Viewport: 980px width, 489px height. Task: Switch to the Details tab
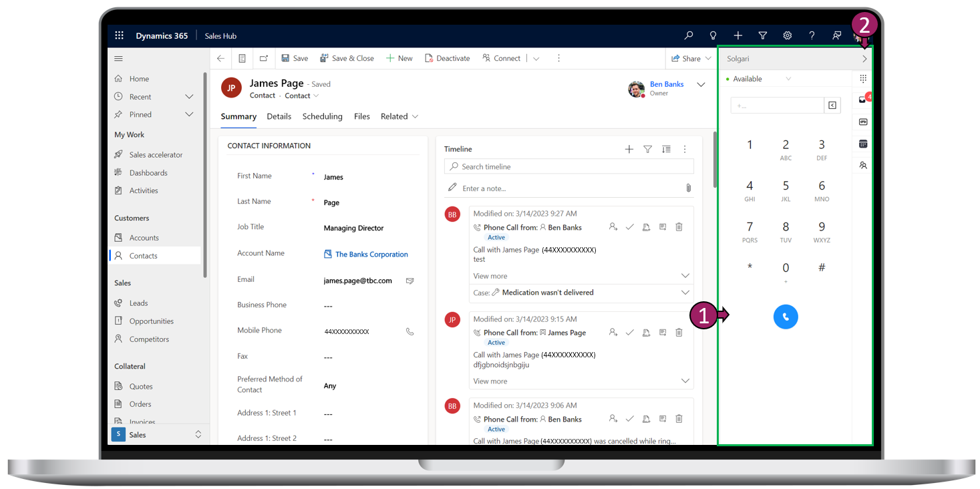pos(279,116)
